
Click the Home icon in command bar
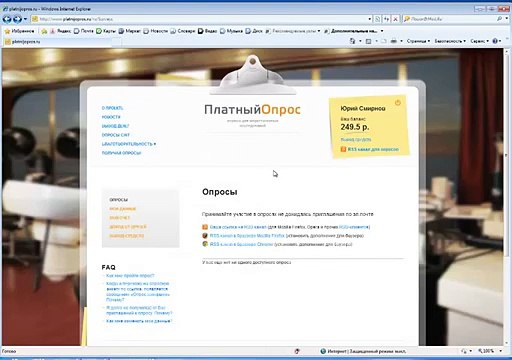[x=352, y=41]
